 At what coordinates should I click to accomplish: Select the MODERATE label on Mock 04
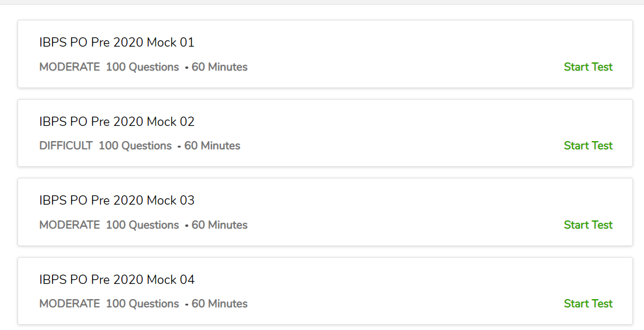pos(69,304)
